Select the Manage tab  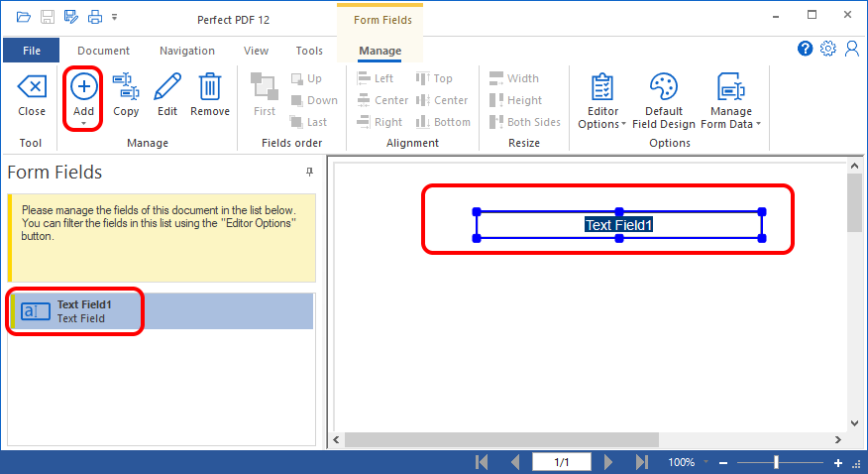(x=380, y=51)
